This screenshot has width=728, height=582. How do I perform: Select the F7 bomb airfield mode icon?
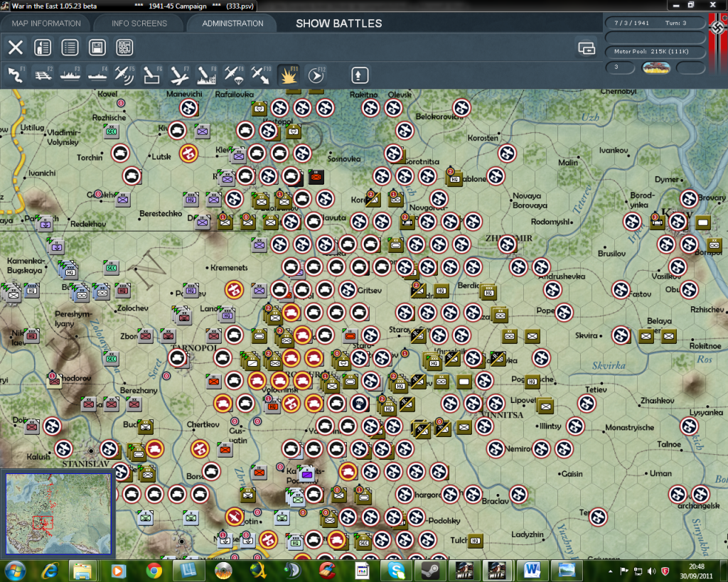pyautogui.click(x=179, y=75)
